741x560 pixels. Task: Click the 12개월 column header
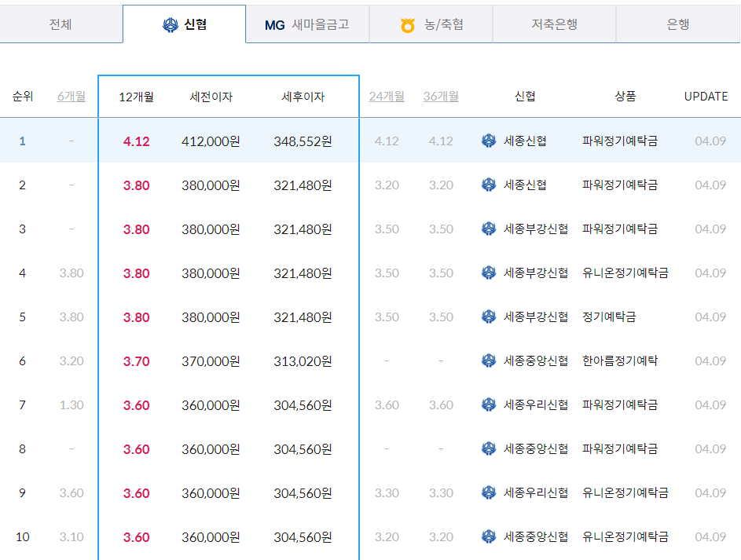(136, 97)
